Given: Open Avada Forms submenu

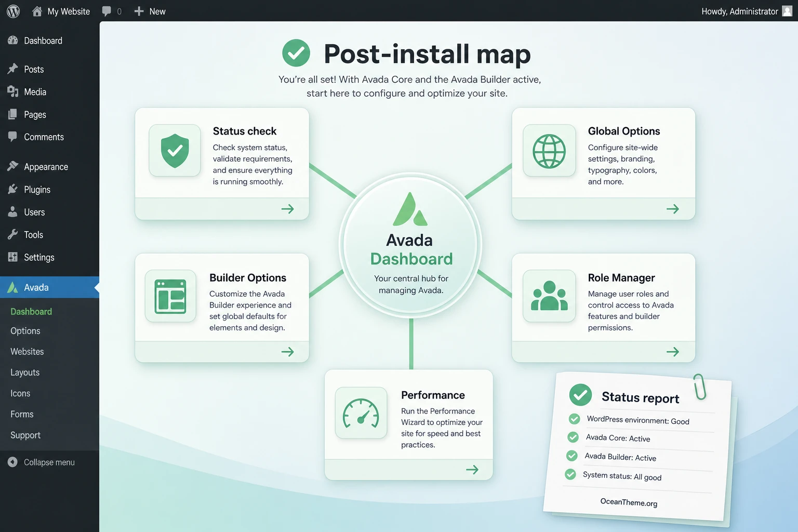Looking at the screenshot, I should click(x=22, y=414).
